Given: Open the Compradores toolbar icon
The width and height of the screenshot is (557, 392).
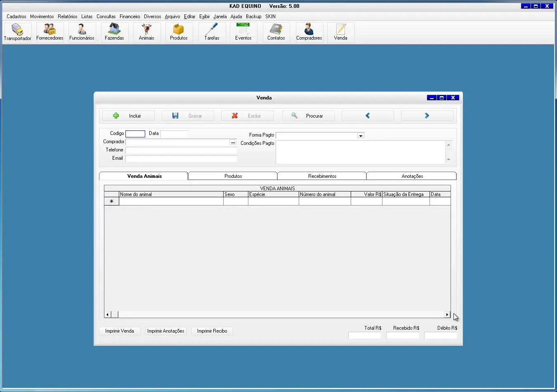Looking at the screenshot, I should click(309, 32).
